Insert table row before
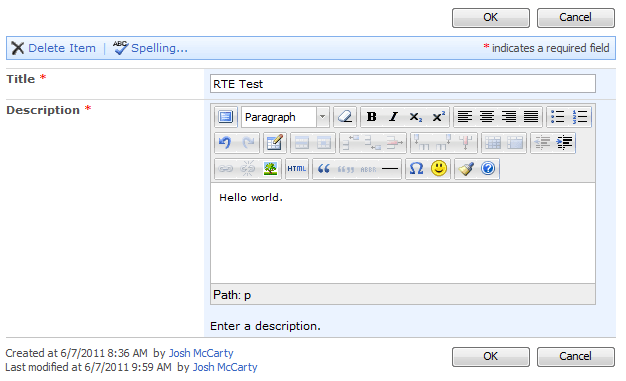626x381 pixels. click(x=351, y=143)
